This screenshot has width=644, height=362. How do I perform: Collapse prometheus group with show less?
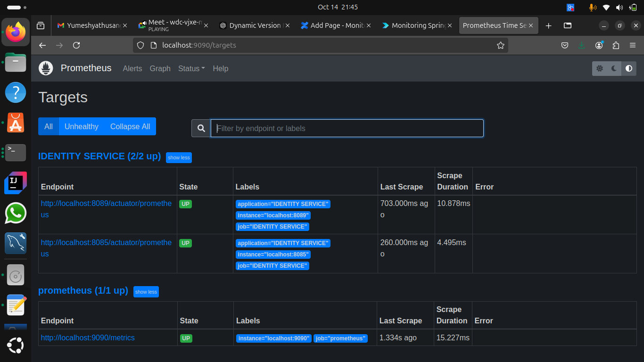(x=146, y=292)
